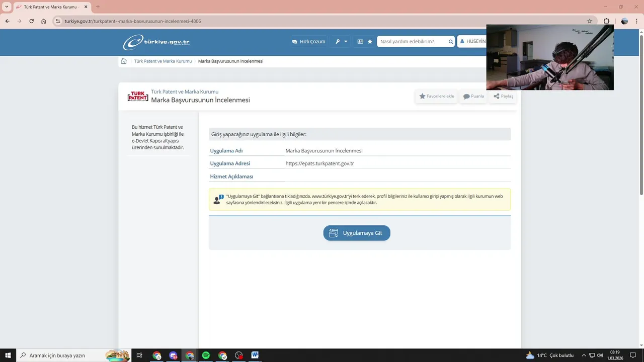The image size is (644, 362).
Task: Open Türk Patent ve Marka Kurumu heading link
Action: click(185, 92)
